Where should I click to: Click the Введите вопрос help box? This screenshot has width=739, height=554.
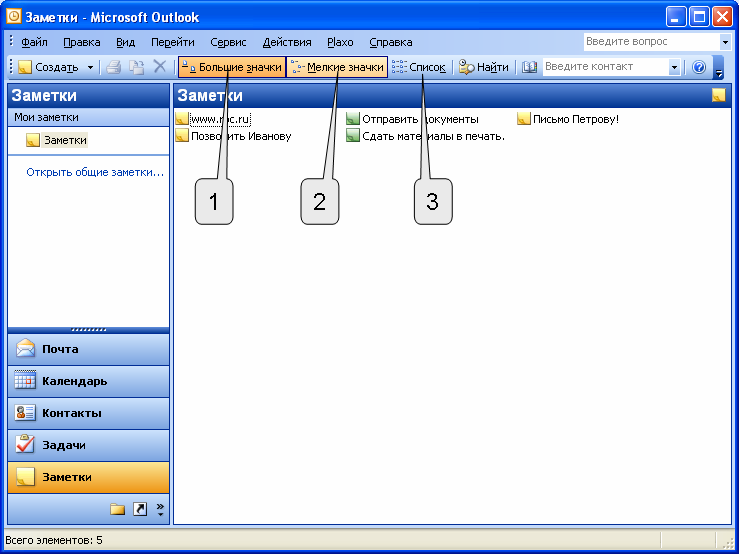pos(652,41)
